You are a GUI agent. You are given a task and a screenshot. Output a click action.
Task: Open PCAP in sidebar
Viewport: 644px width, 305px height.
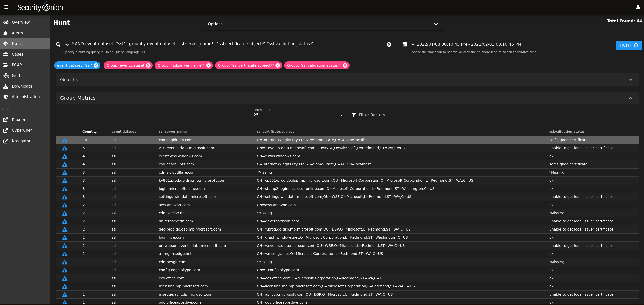click(x=25, y=65)
